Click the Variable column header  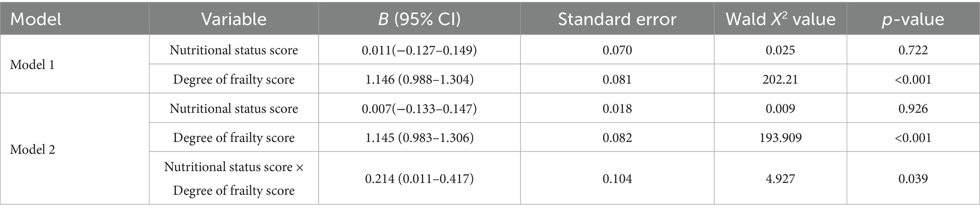pos(234,19)
